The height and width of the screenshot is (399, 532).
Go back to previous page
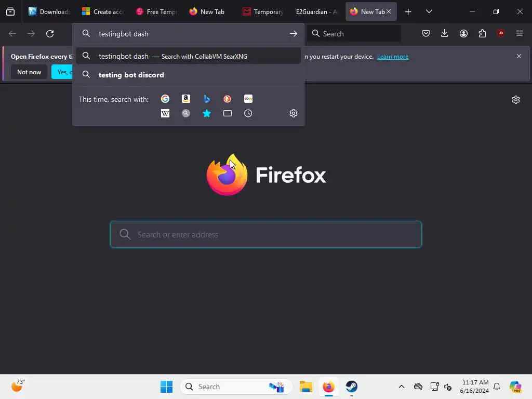pos(12,34)
